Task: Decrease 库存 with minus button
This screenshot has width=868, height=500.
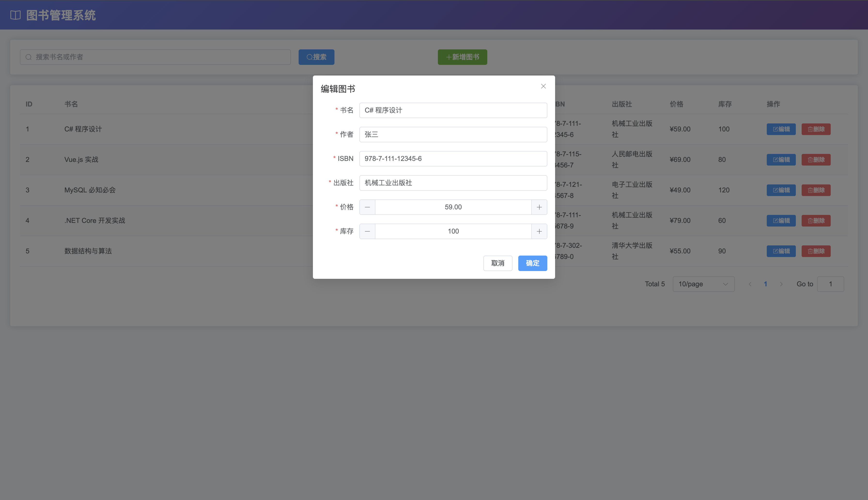Action: coord(367,231)
